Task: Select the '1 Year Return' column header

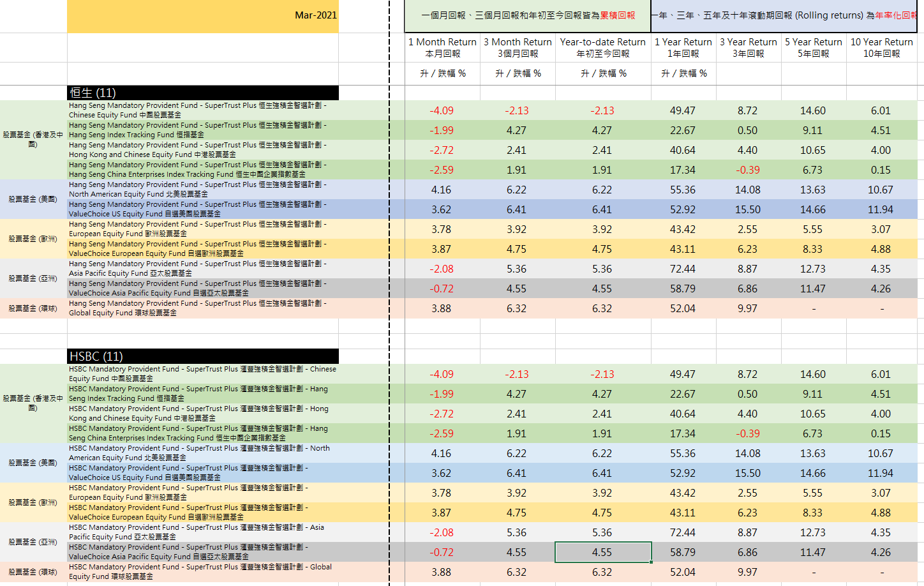Action: click(683, 48)
